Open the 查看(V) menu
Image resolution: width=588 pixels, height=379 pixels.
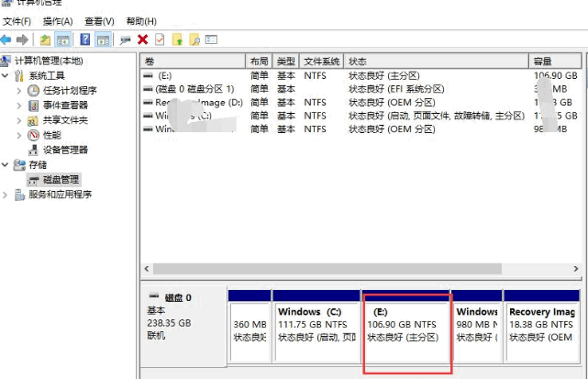pyautogui.click(x=99, y=20)
